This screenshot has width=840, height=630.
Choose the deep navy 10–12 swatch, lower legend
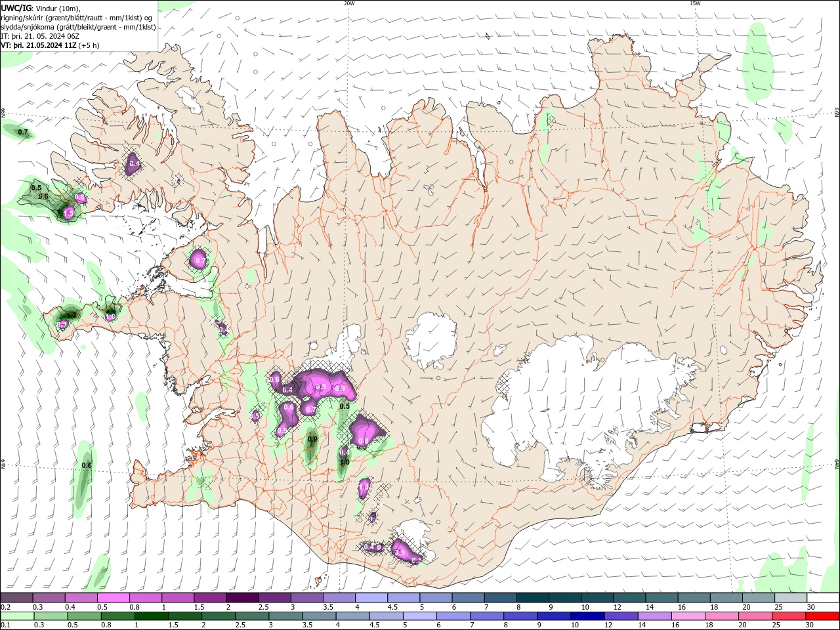click(x=588, y=616)
